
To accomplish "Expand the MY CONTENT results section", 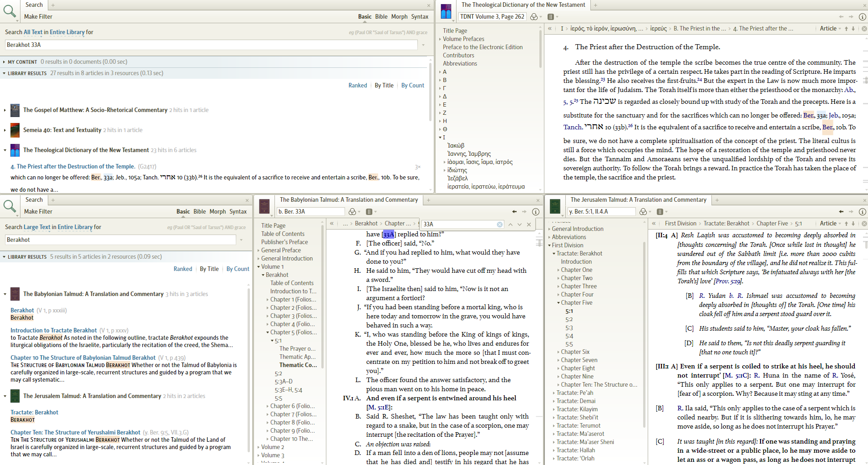I will point(4,62).
